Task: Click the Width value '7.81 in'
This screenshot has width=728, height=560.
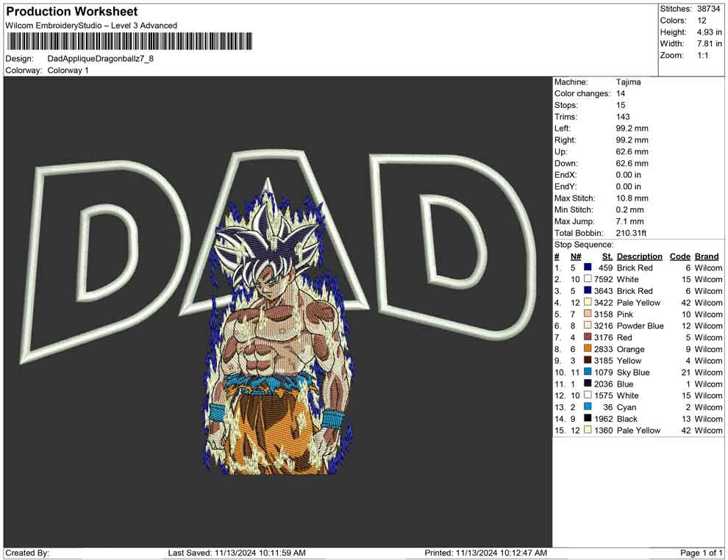Action: coord(709,43)
